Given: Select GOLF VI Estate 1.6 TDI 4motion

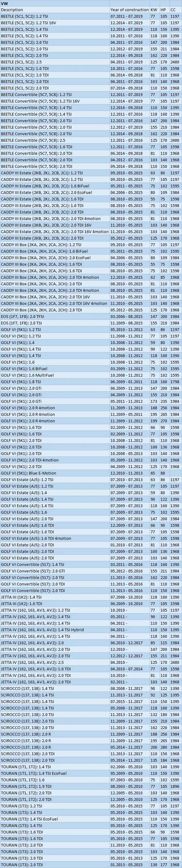Looking at the screenshot, I should pyautogui.click(x=91, y=539).
